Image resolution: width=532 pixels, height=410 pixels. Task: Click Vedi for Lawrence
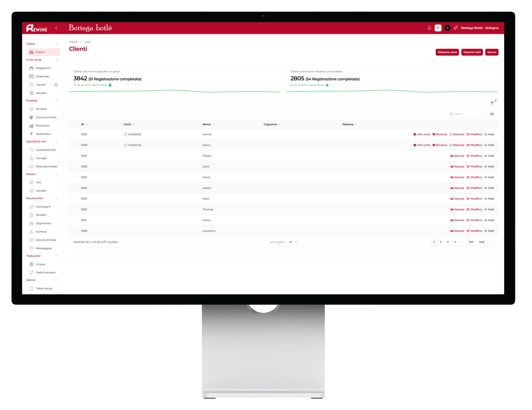coord(489,231)
